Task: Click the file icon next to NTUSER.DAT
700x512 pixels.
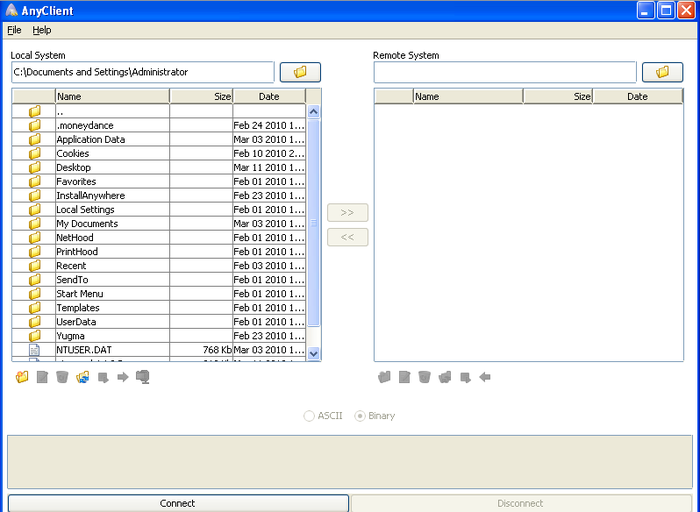Action: pyautogui.click(x=34, y=350)
